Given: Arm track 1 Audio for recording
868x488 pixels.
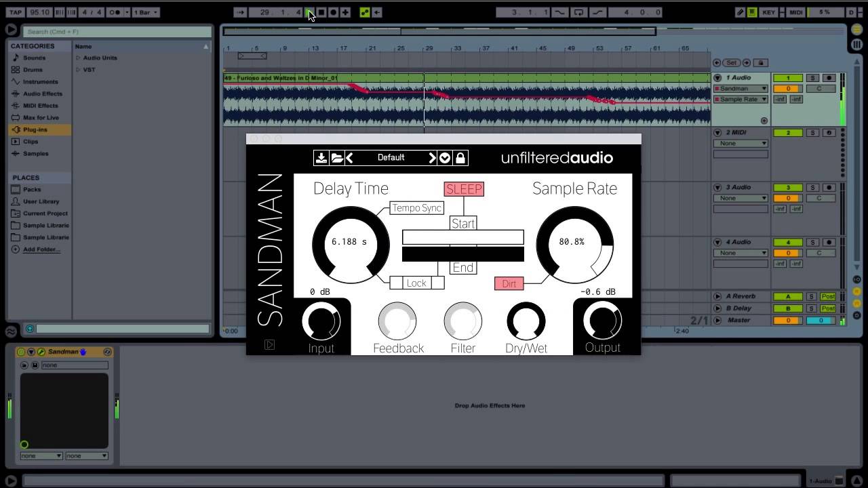Looking at the screenshot, I should point(829,78).
